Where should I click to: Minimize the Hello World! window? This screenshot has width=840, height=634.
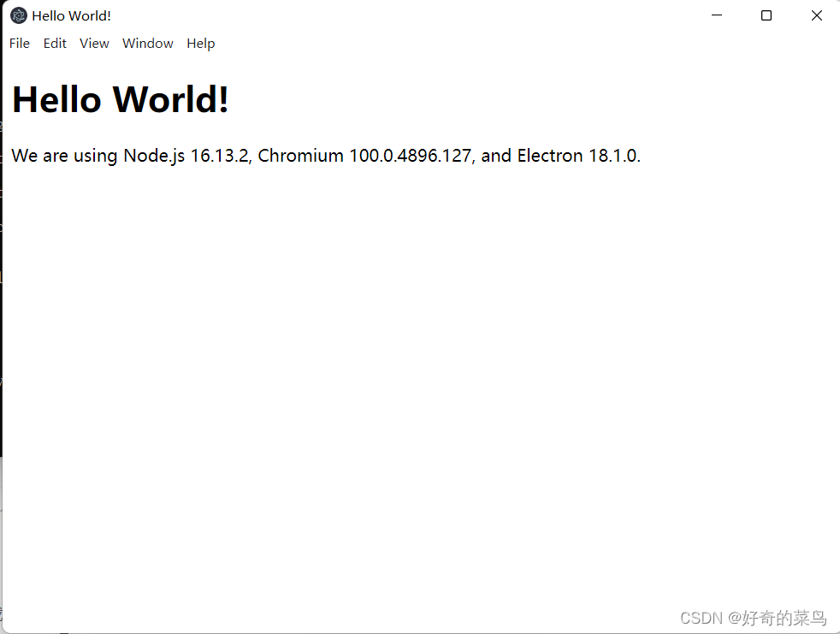(717, 15)
